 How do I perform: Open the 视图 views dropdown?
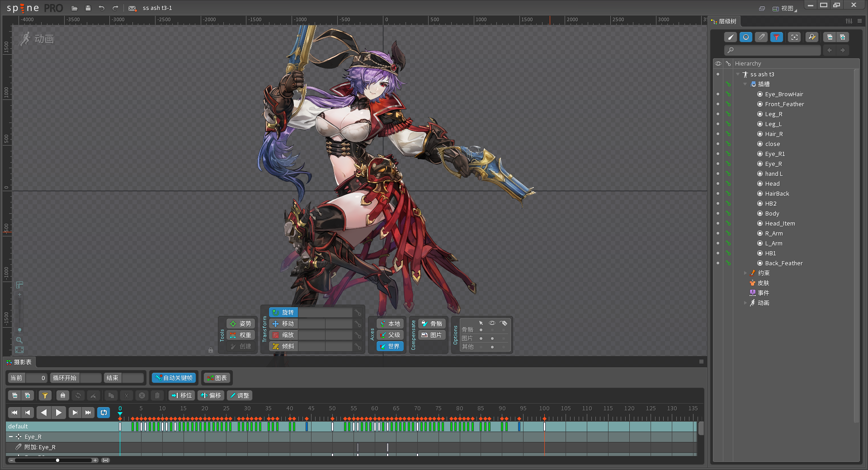785,8
